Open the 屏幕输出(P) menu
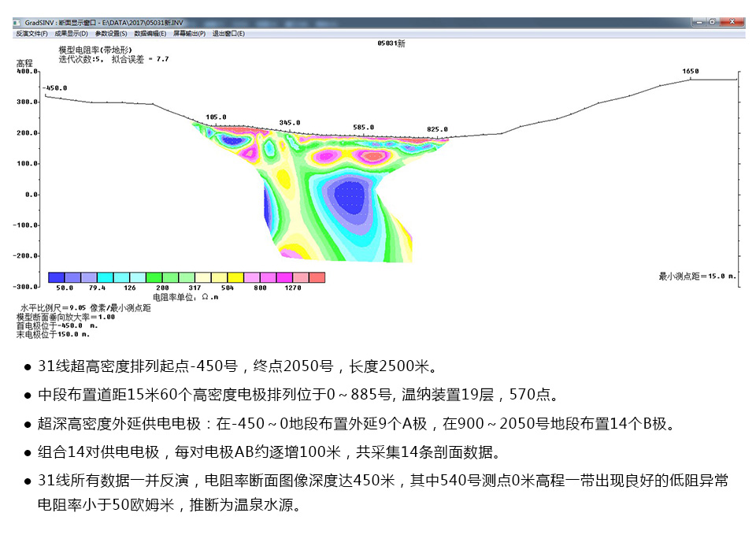The height and width of the screenshot is (535, 756). tap(190, 34)
